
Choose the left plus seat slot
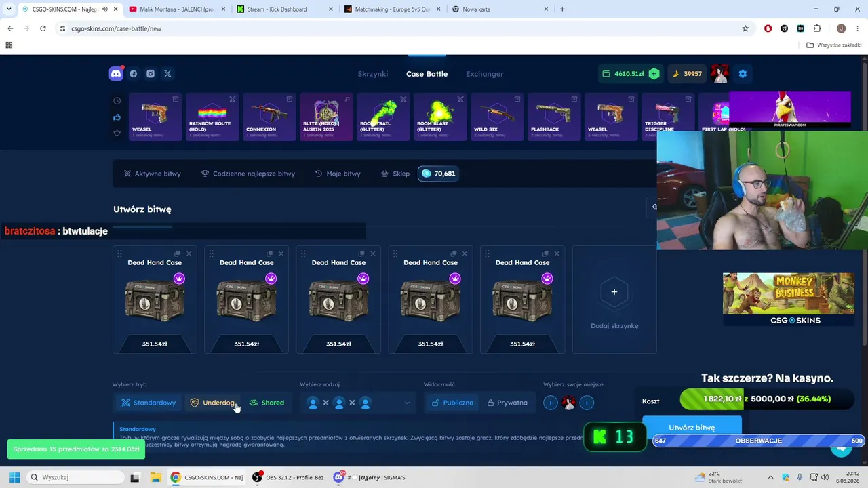pyautogui.click(x=551, y=403)
